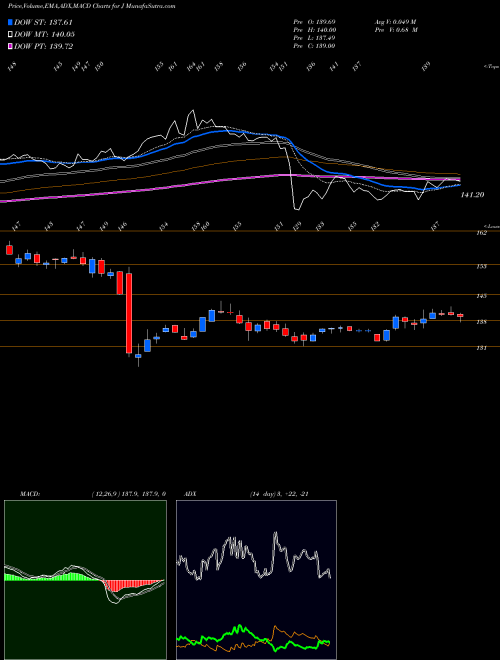This screenshot has width=500, height=660.
Task: Click the 'MACD:' panel heading
Action: (30, 494)
